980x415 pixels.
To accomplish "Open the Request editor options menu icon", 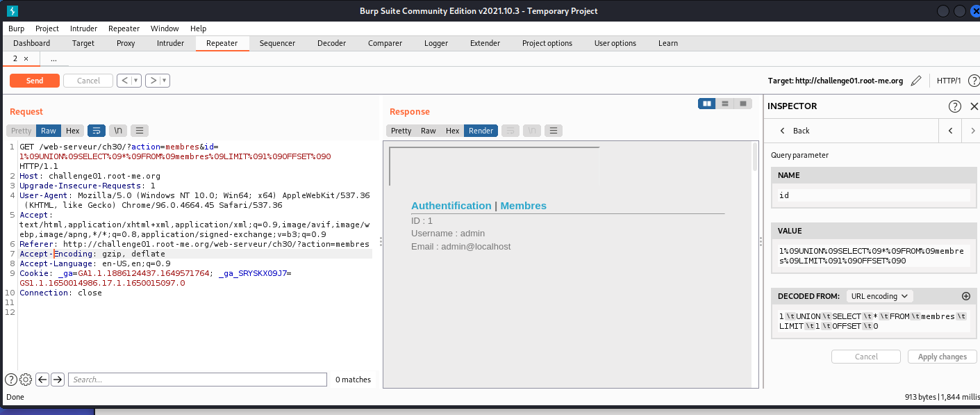I will 140,131.
